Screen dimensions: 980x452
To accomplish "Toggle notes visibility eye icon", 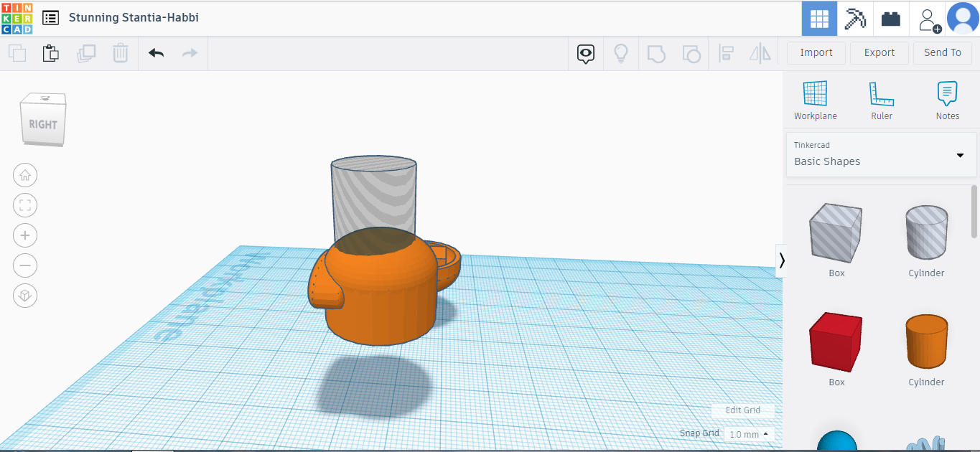I will click(586, 53).
